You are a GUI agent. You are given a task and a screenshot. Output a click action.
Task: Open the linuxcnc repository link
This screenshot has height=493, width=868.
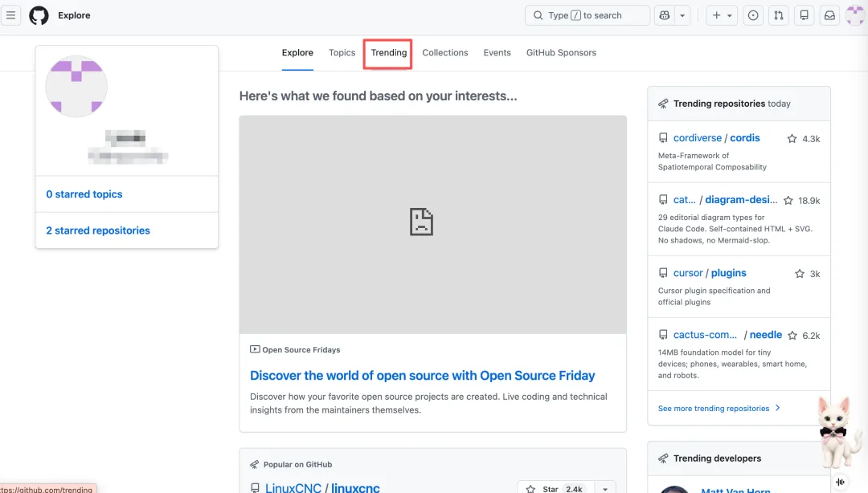pos(355,487)
